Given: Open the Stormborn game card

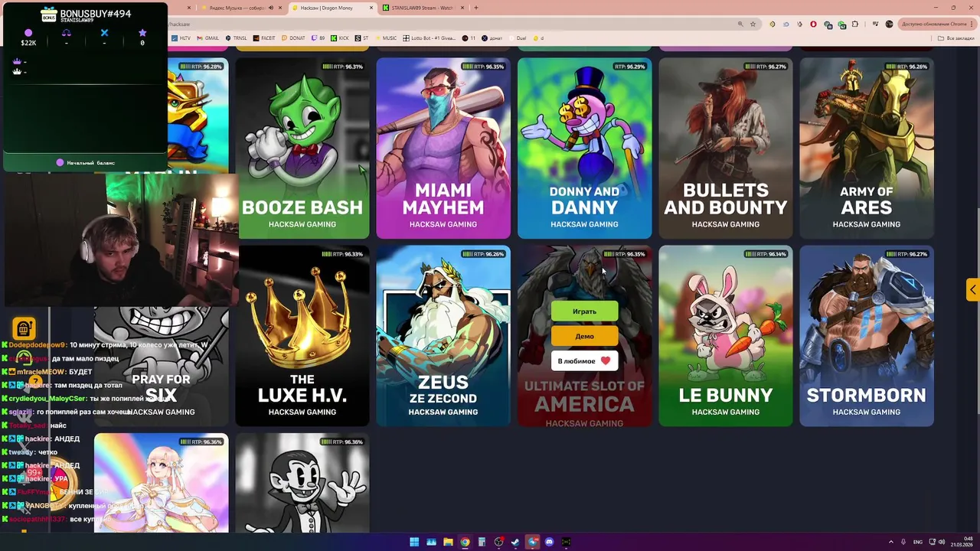Looking at the screenshot, I should 867,336.
